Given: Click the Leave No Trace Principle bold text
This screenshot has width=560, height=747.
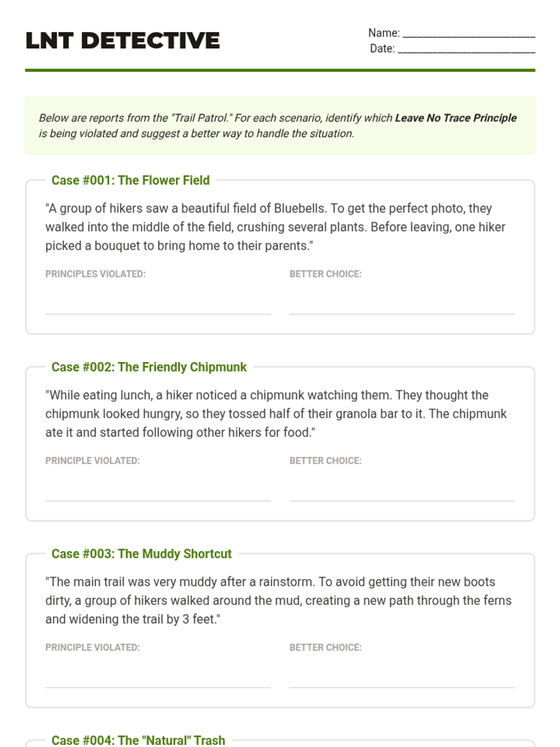Looking at the screenshot, I should [x=455, y=118].
